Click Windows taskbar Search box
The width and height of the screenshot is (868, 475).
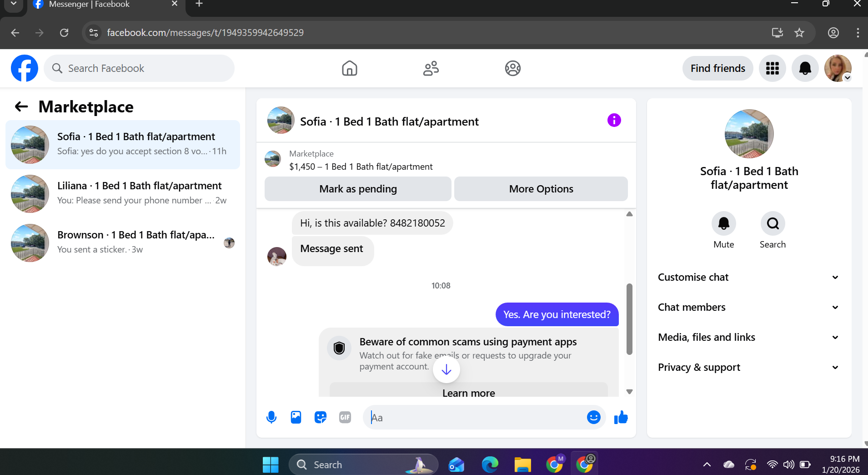363,465
